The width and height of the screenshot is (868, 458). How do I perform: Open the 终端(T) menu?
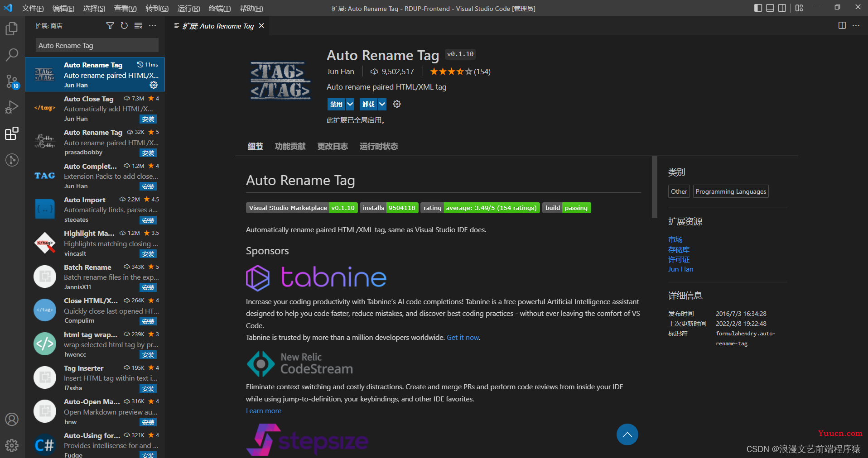click(x=220, y=9)
